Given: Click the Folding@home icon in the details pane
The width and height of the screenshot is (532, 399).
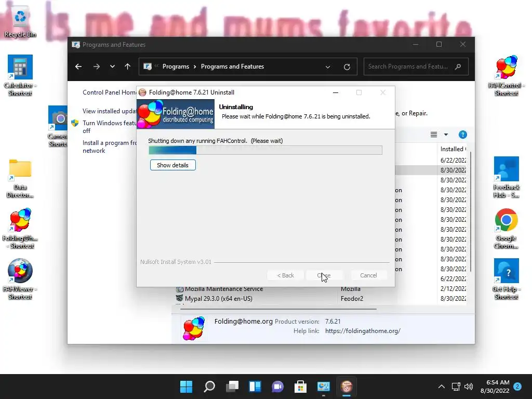Looking at the screenshot, I should pyautogui.click(x=194, y=328).
